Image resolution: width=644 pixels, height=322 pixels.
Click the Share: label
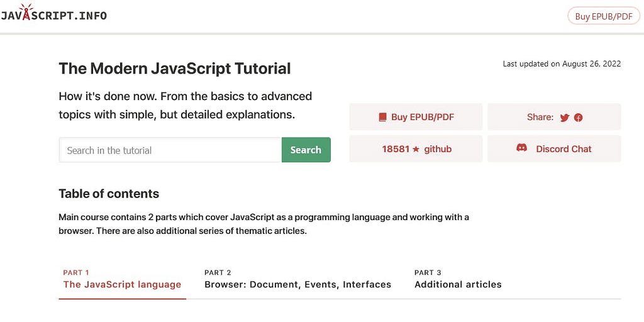pos(540,118)
